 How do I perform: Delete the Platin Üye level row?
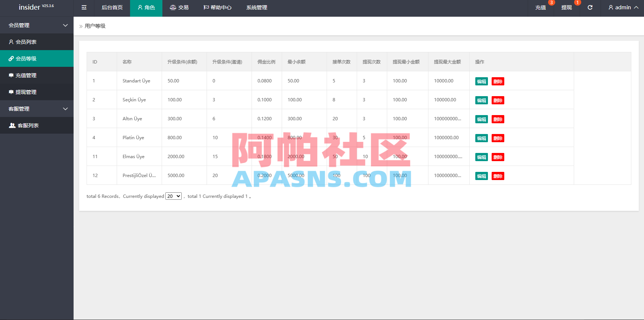pos(498,138)
